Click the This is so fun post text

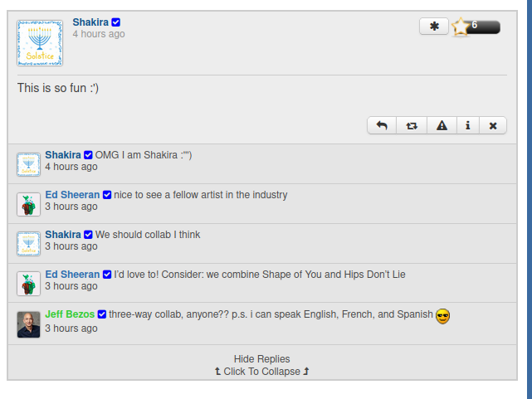[x=58, y=88]
